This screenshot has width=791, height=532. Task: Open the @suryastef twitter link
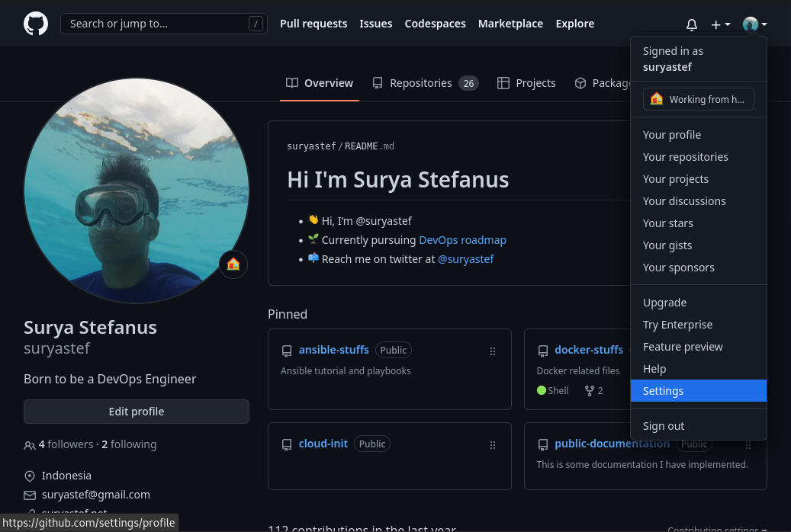(465, 259)
